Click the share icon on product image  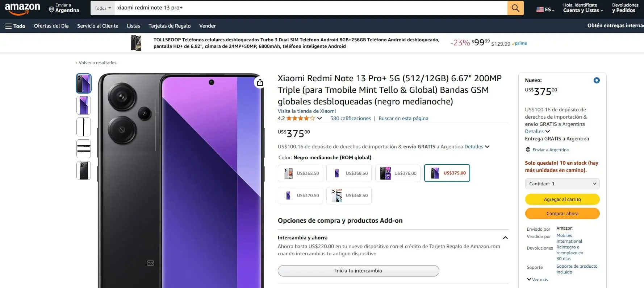260,83
